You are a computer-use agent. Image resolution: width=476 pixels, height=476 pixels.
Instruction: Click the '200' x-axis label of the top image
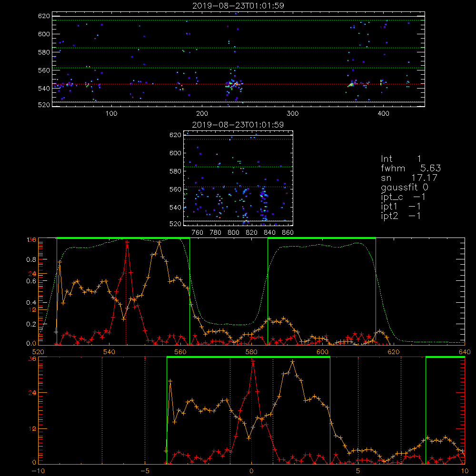[202, 114]
